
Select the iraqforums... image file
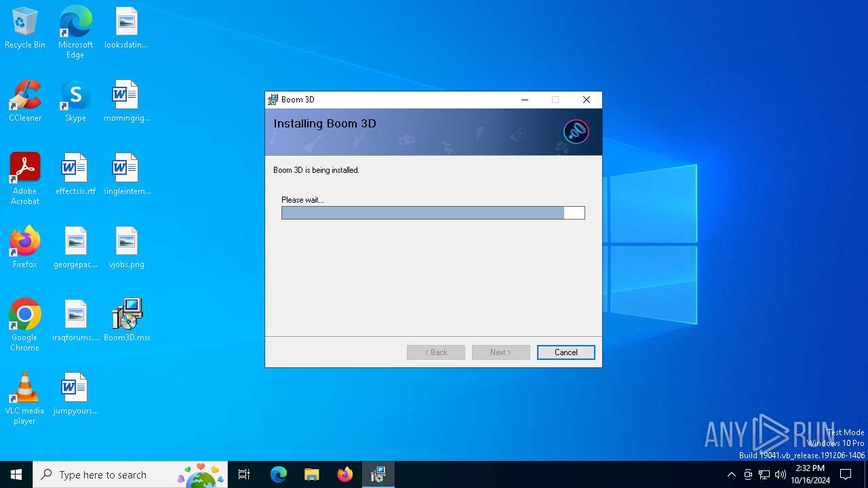(75, 321)
